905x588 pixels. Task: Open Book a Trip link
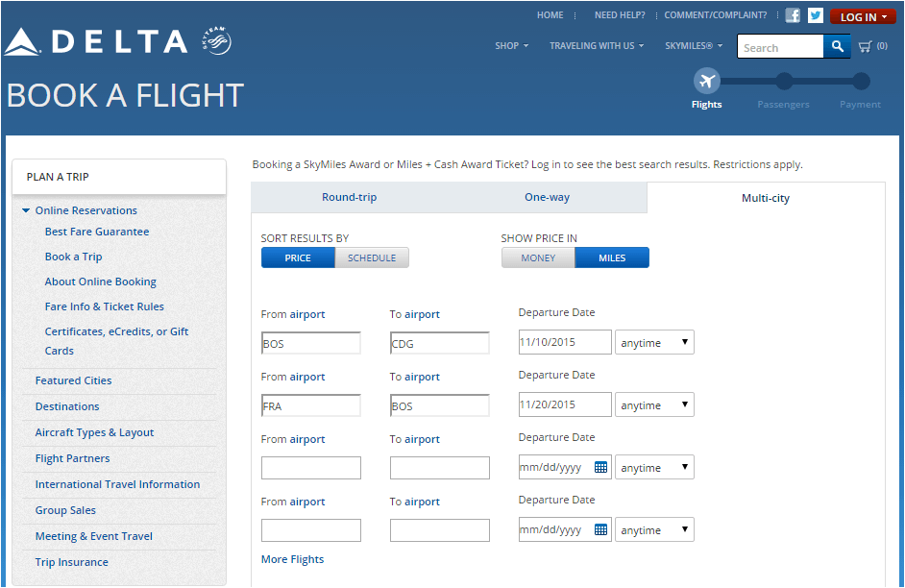pyautogui.click(x=73, y=257)
